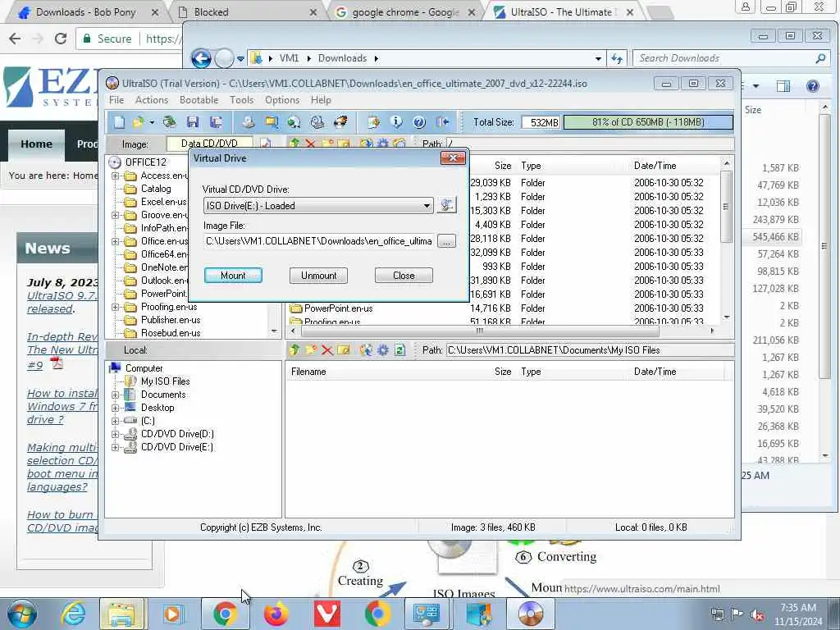The width and height of the screenshot is (840, 630).
Task: Click the Explorer preview pane icon
Action: 783,86
